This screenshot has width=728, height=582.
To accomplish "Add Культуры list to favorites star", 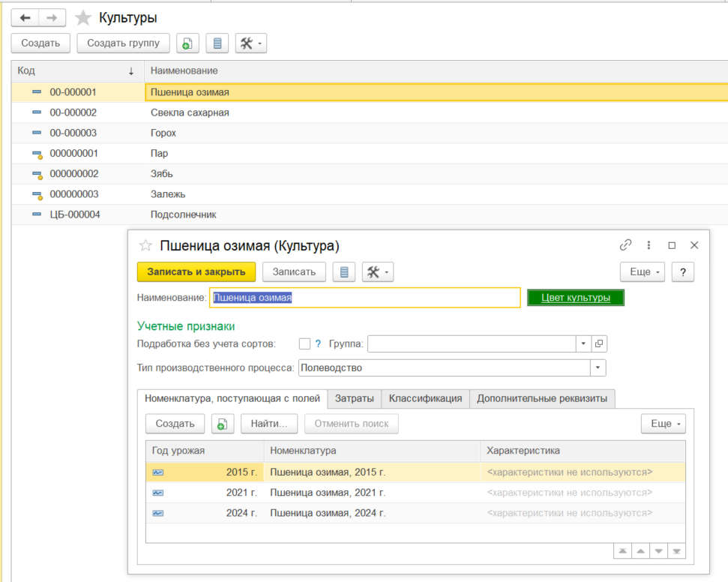I will [x=83, y=18].
